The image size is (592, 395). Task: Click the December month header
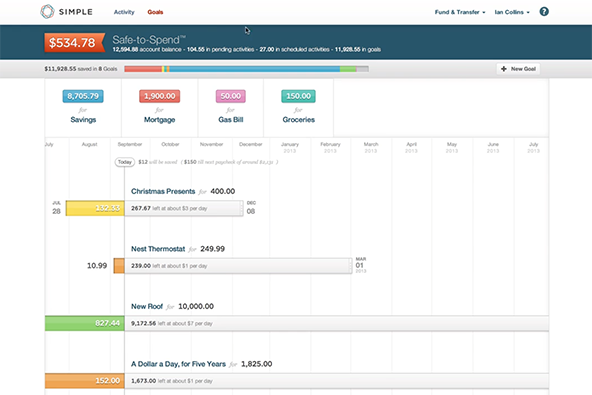point(251,144)
